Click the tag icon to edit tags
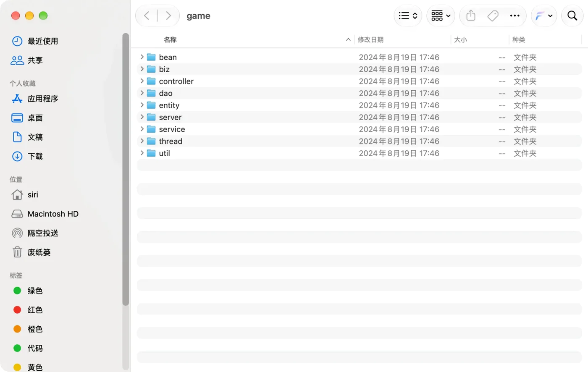 point(493,16)
